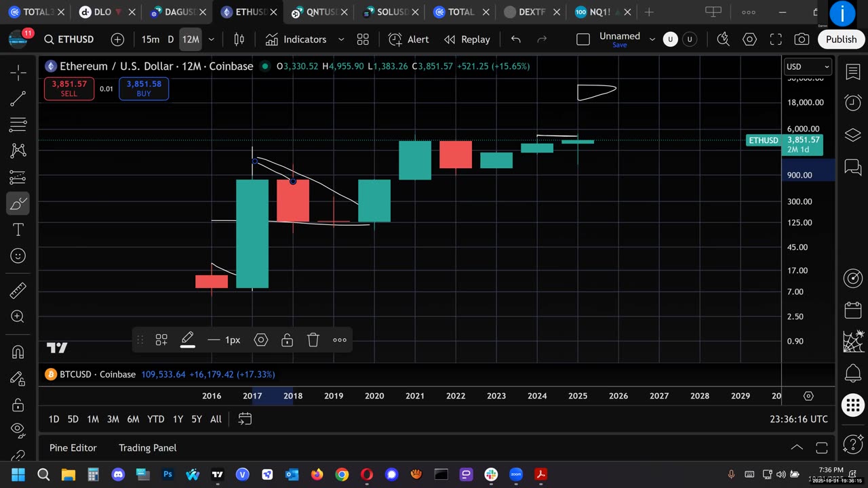Select the Text annotation tool

coord(18,230)
